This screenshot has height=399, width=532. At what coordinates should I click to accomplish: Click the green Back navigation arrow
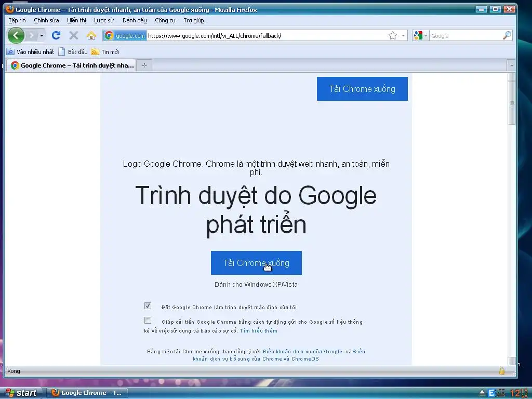point(16,35)
